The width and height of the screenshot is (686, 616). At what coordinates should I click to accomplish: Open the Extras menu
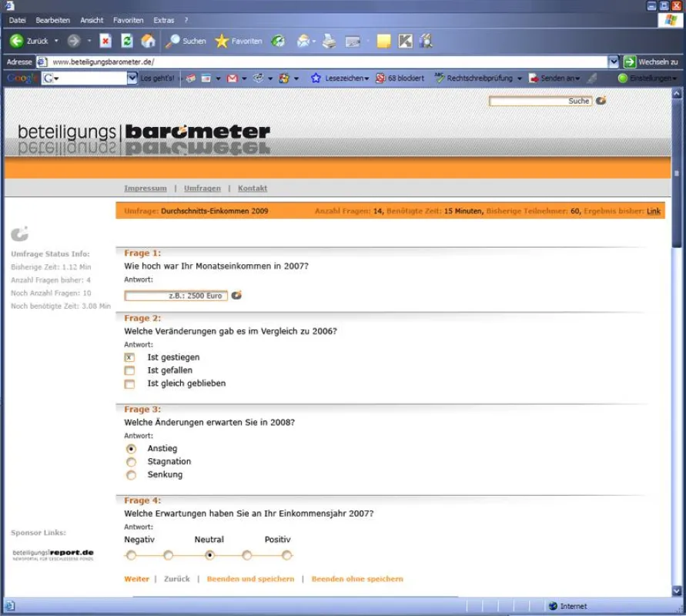point(164,20)
